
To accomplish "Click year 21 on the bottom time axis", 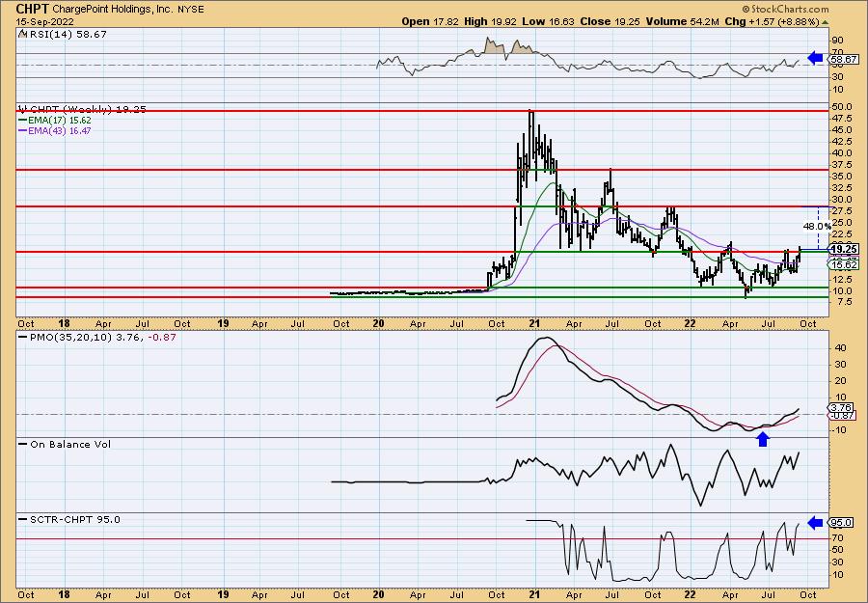I will click(534, 594).
